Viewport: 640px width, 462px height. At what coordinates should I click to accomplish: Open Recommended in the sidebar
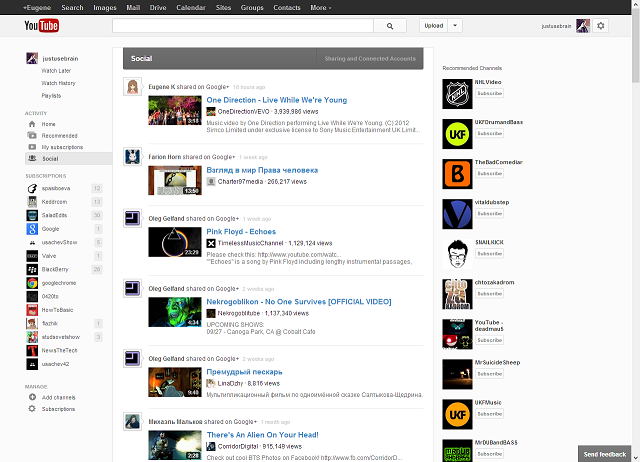59,135
